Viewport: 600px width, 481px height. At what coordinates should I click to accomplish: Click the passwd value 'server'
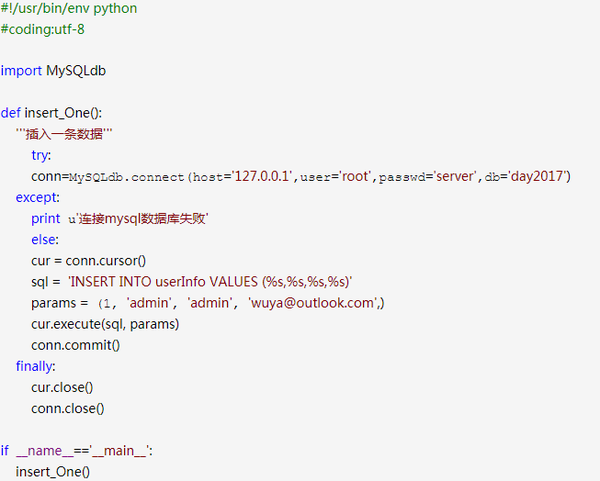point(455,176)
